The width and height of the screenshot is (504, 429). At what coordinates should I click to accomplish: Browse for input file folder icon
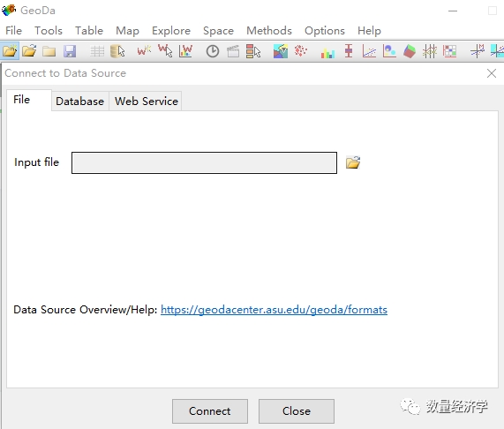click(353, 162)
